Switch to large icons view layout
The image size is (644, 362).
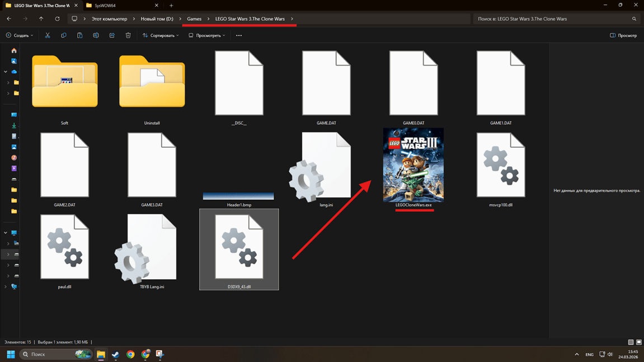coord(639,342)
